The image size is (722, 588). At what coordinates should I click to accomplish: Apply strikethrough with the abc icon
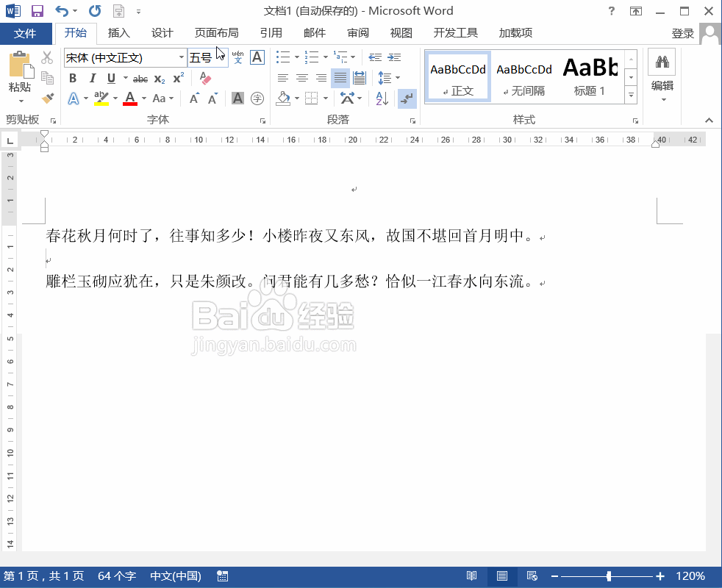142,78
